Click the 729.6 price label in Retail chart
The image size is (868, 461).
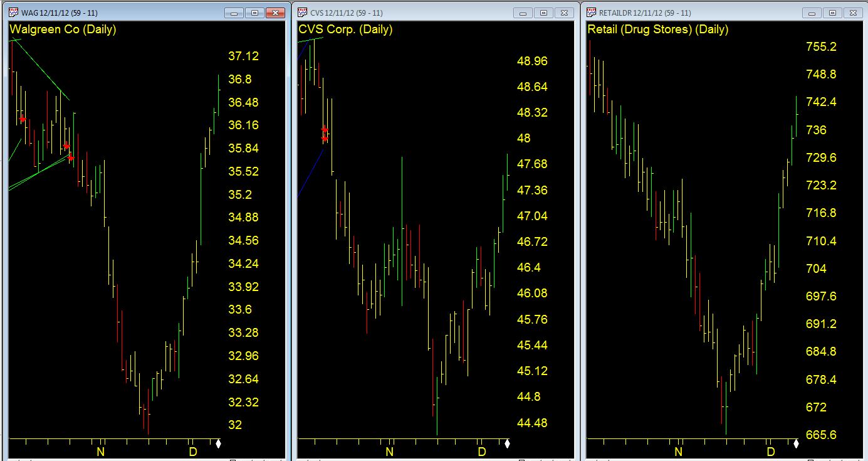click(821, 157)
